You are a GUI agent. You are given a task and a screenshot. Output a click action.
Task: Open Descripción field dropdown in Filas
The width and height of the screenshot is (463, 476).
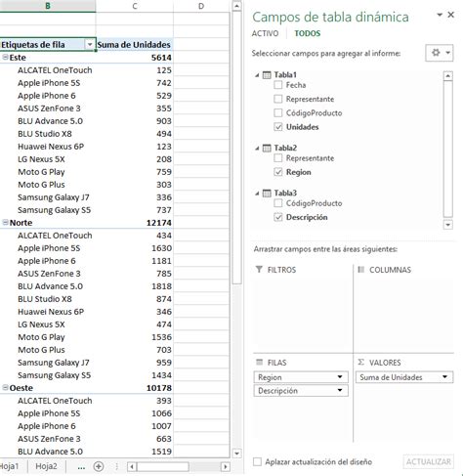[340, 390]
